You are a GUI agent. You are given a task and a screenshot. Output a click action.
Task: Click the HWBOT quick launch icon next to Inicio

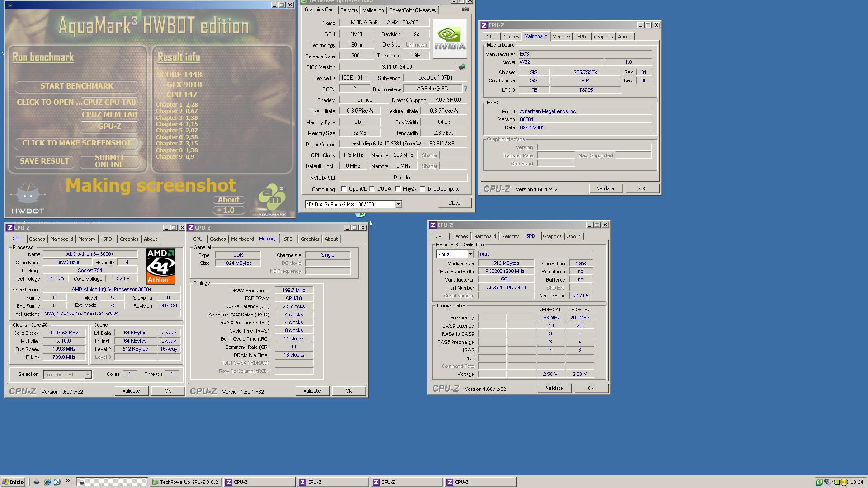click(37, 482)
